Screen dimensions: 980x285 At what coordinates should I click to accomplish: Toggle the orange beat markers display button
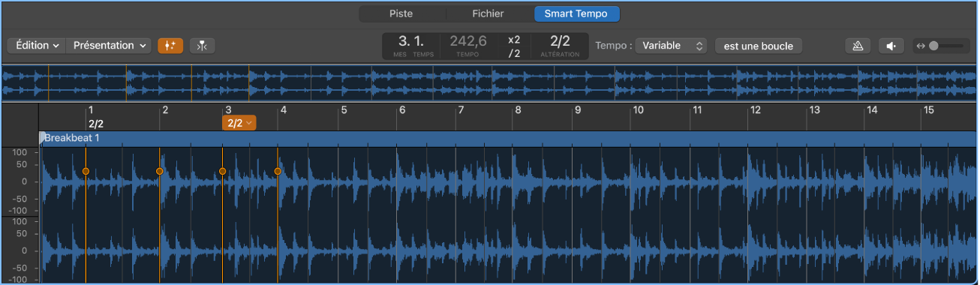170,46
